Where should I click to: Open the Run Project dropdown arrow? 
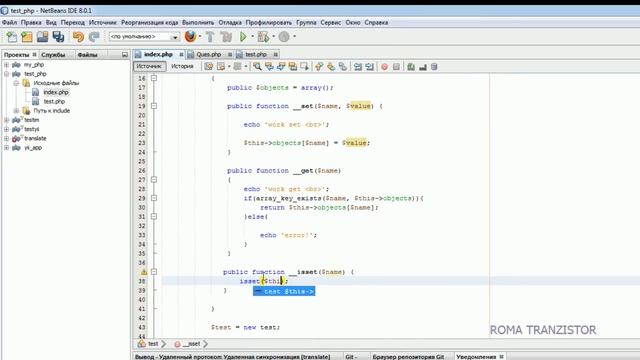(253, 37)
